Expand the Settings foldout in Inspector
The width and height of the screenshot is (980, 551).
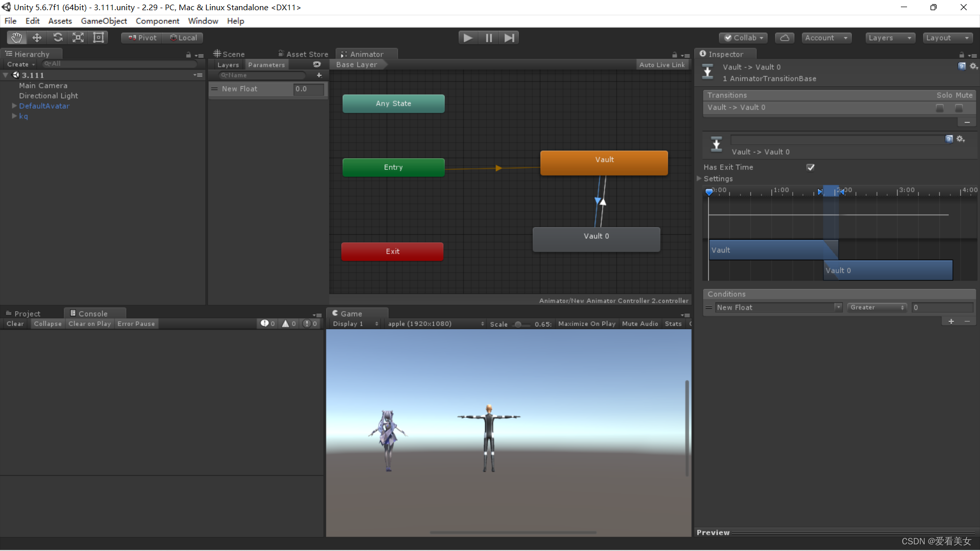[x=700, y=179]
